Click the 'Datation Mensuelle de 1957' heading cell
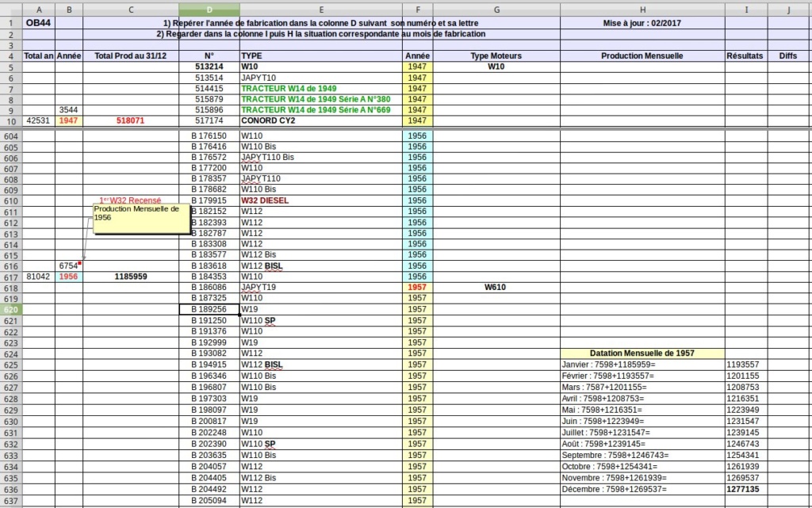 642,353
